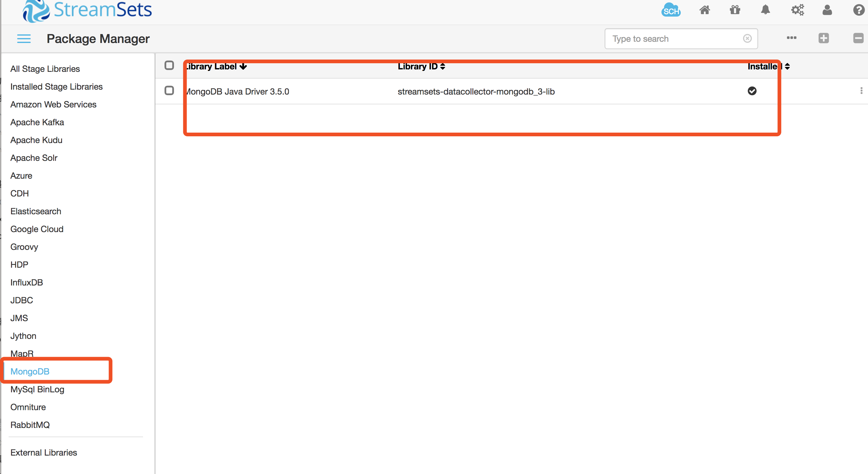Viewport: 868px width, 474px height.
Task: Sort by the Installed column
Action: pos(769,66)
